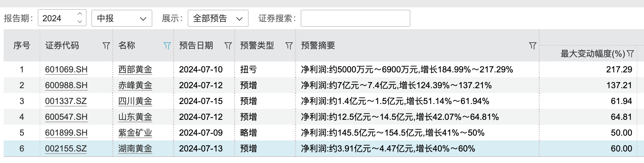Open the 紫金矿业 stock link
Viewport: 644px width, 163px height.
point(135,133)
